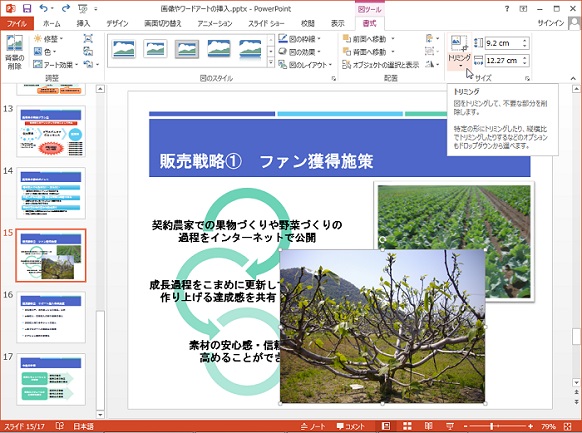Switch to reading view icon
The height and width of the screenshot is (433, 582).
[428, 426]
